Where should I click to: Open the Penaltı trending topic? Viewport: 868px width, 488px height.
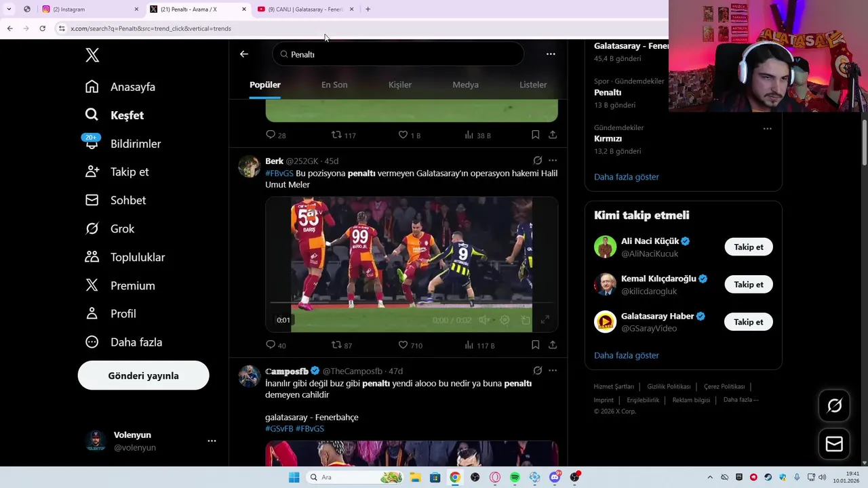(608, 92)
